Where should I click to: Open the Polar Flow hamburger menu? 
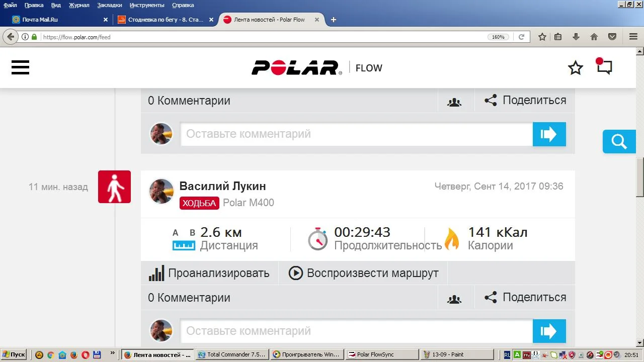click(x=20, y=67)
